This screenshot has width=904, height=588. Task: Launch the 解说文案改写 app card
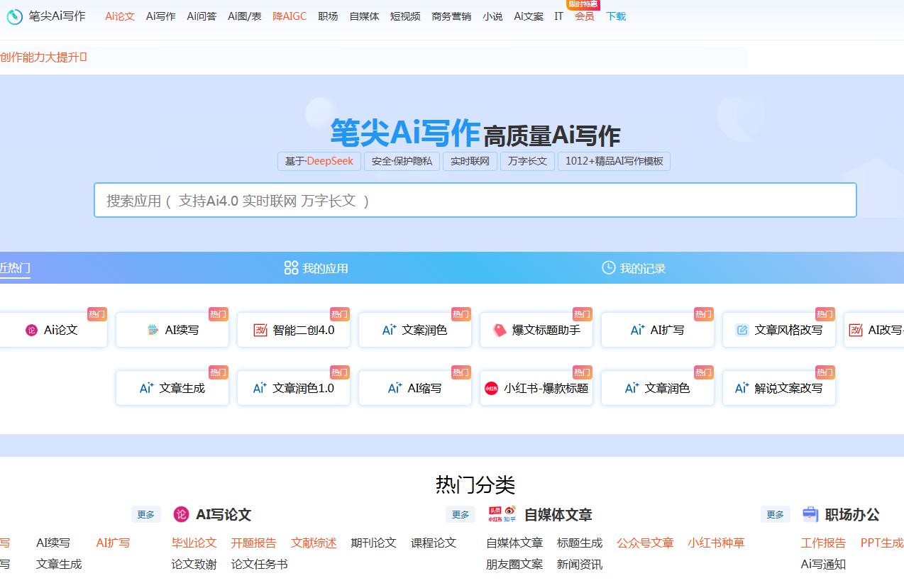pyautogui.click(x=779, y=388)
